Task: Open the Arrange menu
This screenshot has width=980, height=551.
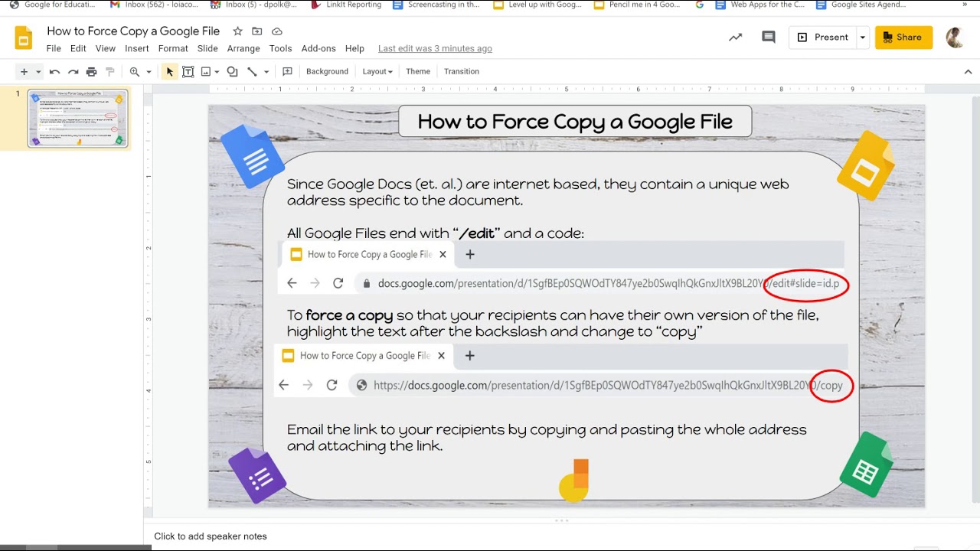Action: [243, 48]
